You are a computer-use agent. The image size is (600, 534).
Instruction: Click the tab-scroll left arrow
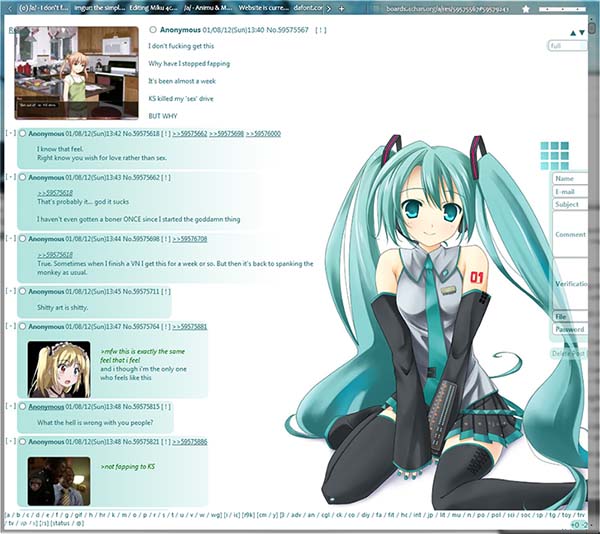tap(10, 8)
